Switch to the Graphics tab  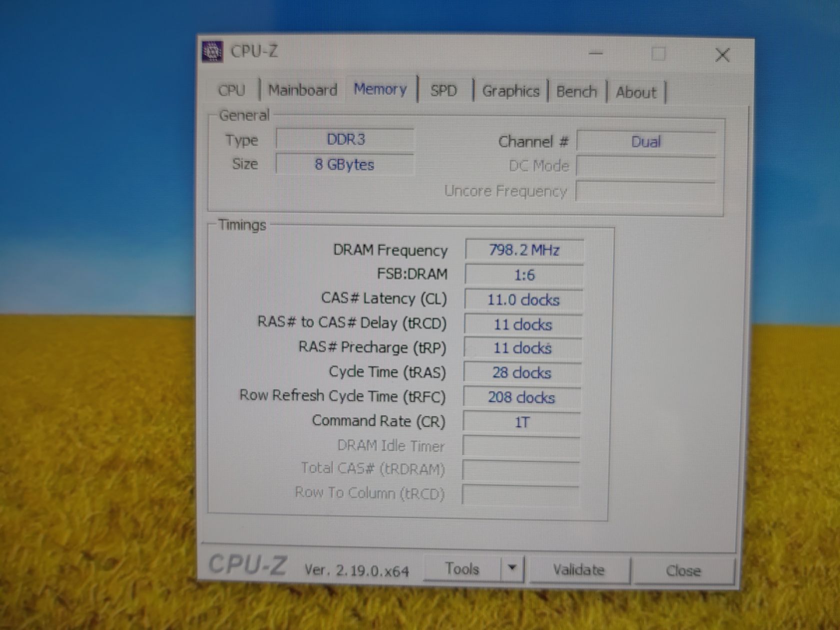(x=510, y=91)
